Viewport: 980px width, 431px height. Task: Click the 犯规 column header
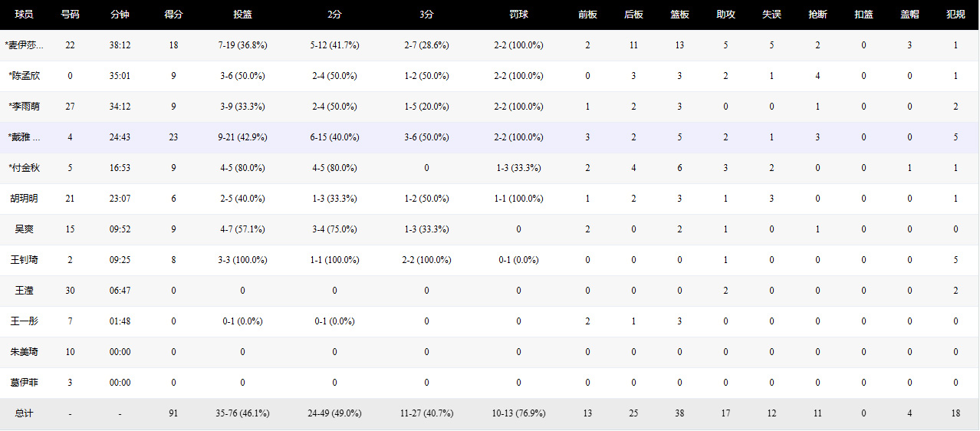955,15
